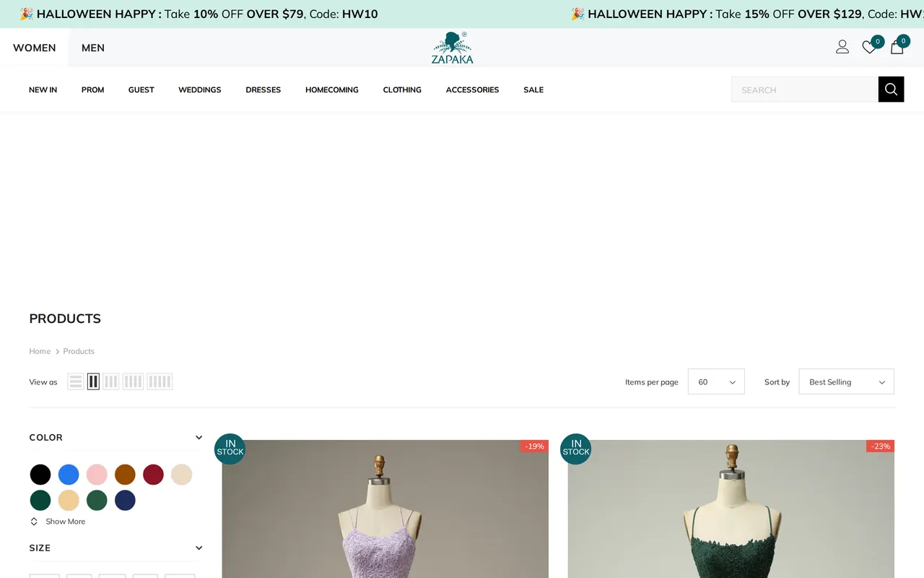Click the search magnifier button

tap(891, 89)
